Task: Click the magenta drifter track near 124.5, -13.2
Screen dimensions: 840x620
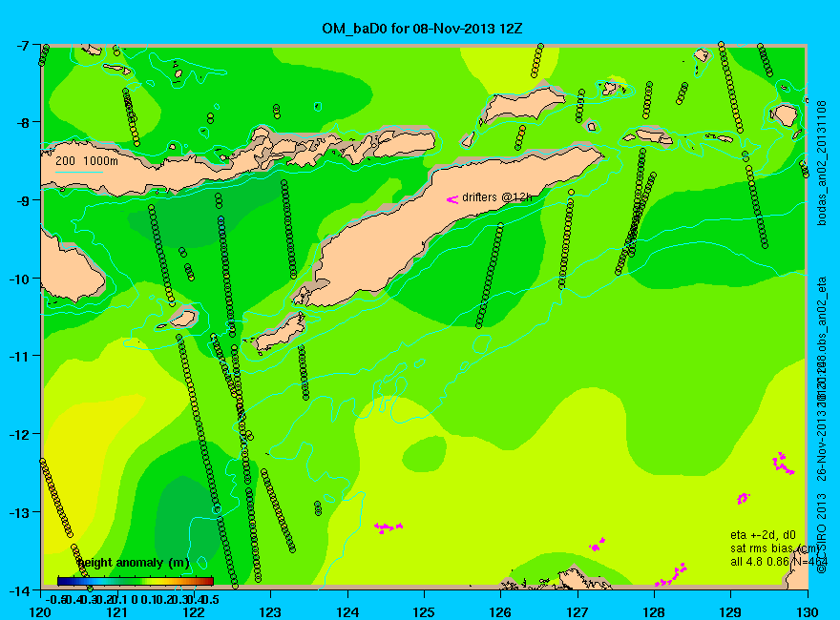Action: (388, 527)
